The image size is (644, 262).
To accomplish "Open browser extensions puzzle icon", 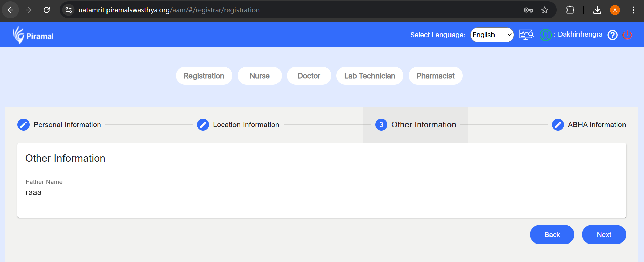I will pos(570,10).
